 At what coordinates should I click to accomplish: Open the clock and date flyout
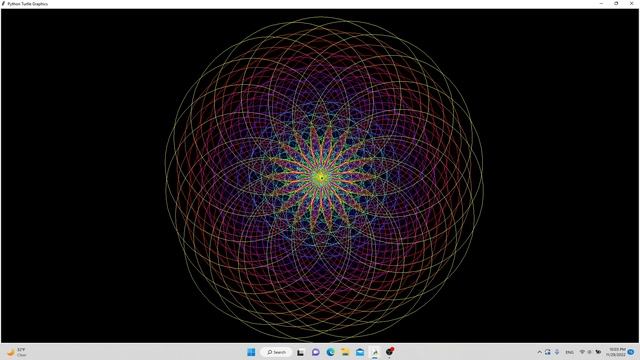tap(616, 352)
